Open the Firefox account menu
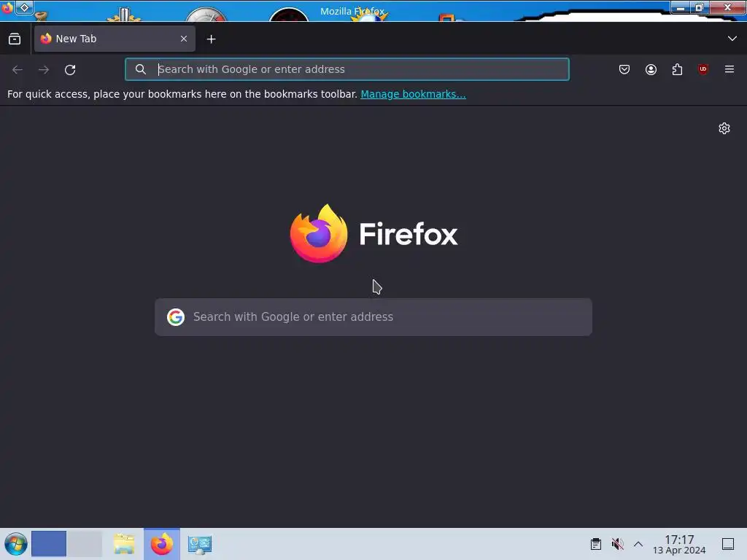Viewport: 747px width, 560px height. [x=651, y=69]
